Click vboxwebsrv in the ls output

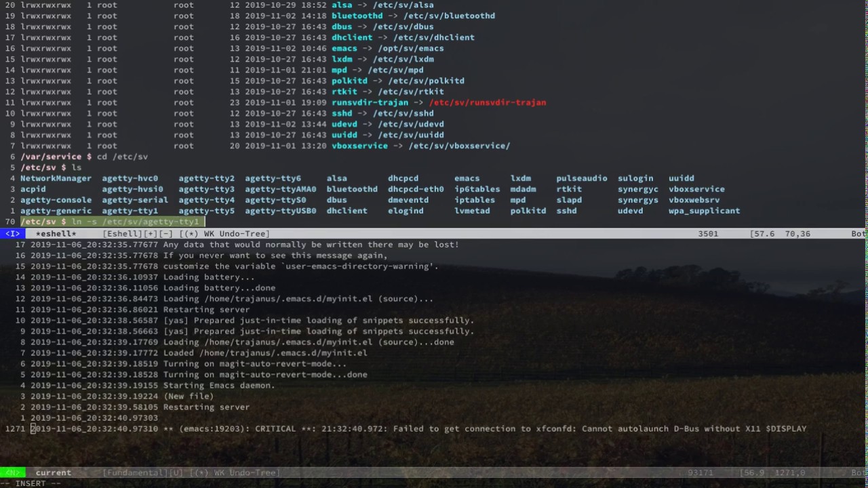(694, 200)
